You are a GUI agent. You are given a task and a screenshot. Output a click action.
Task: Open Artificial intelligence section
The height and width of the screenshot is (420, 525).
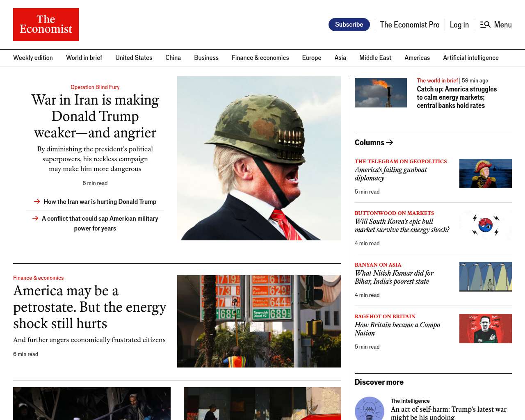pyautogui.click(x=471, y=58)
